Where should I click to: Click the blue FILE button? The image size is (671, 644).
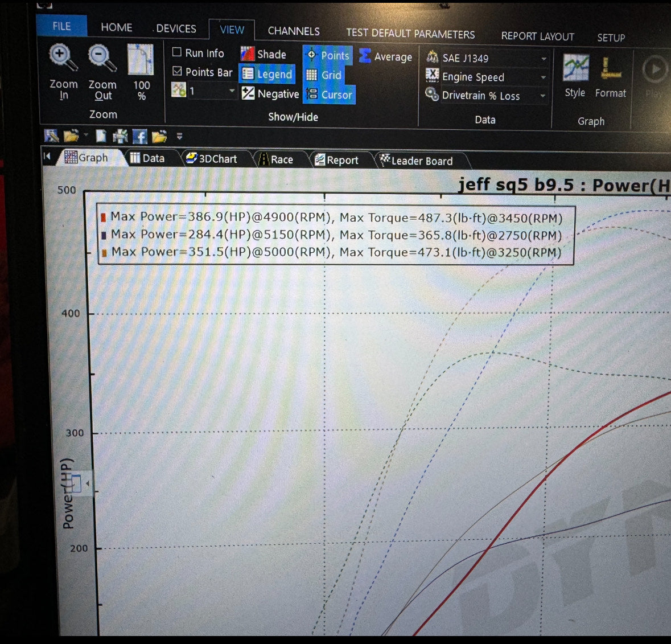61,26
